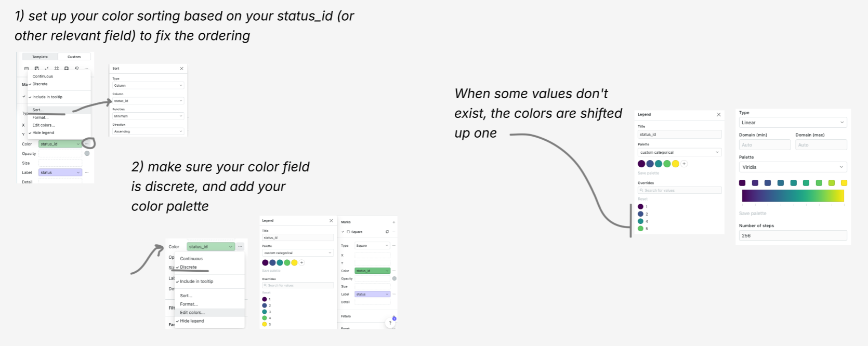
Task: Open the Direction dropdown showing Ascending
Action: tap(148, 131)
